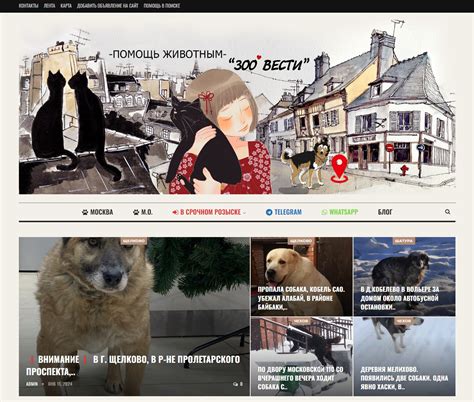Click the 'ЗОО ВЕСТИ' header banner image
This screenshot has height=402, width=474.
click(x=237, y=107)
